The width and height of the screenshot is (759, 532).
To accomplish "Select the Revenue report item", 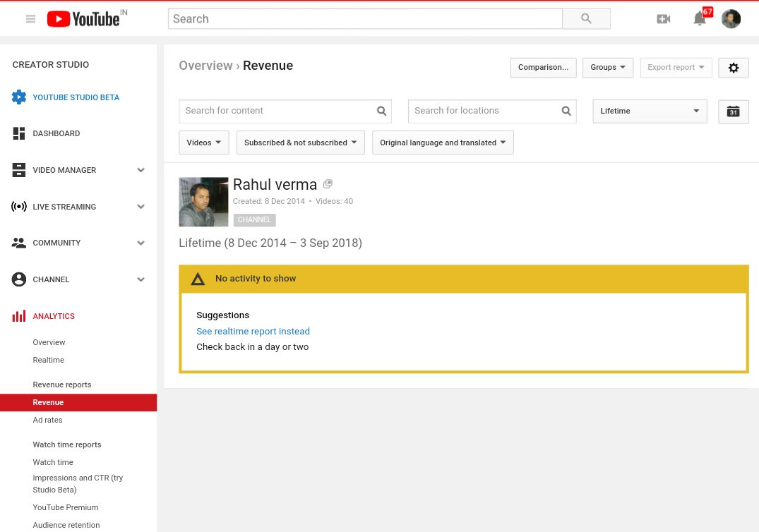I will pos(78,402).
